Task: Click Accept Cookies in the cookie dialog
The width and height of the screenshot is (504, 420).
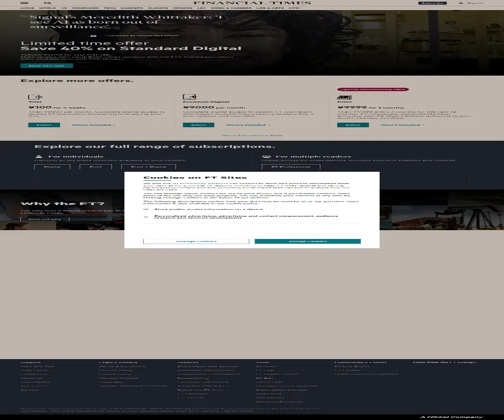Action: (x=308, y=241)
